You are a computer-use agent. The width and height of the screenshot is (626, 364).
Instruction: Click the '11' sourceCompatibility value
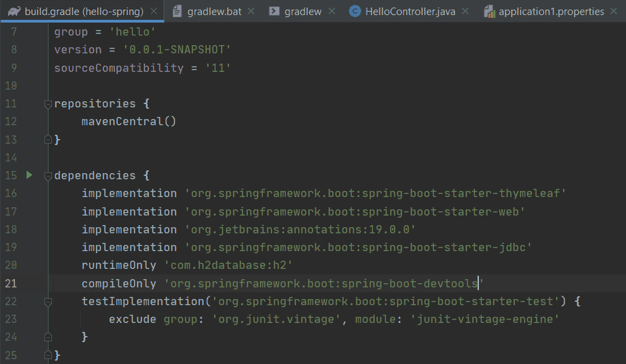tap(218, 68)
